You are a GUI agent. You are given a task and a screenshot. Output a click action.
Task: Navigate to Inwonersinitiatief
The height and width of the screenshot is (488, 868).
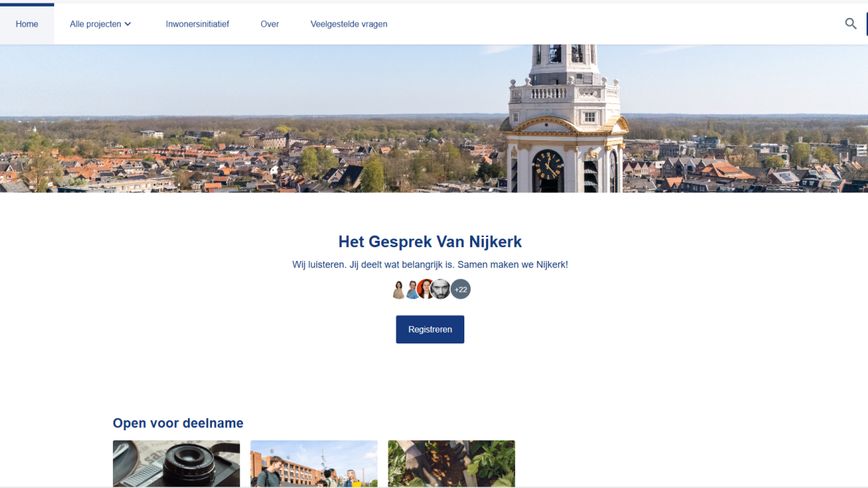pyautogui.click(x=197, y=24)
